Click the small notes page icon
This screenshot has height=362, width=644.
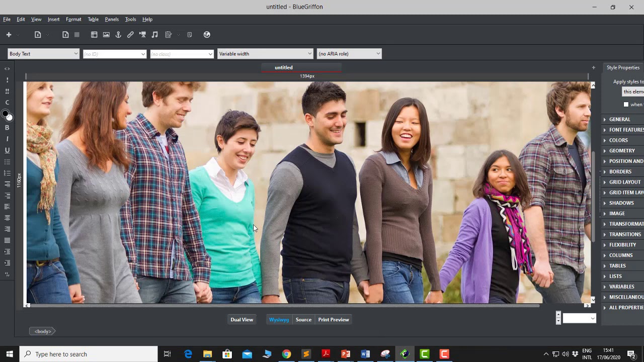[x=189, y=35]
